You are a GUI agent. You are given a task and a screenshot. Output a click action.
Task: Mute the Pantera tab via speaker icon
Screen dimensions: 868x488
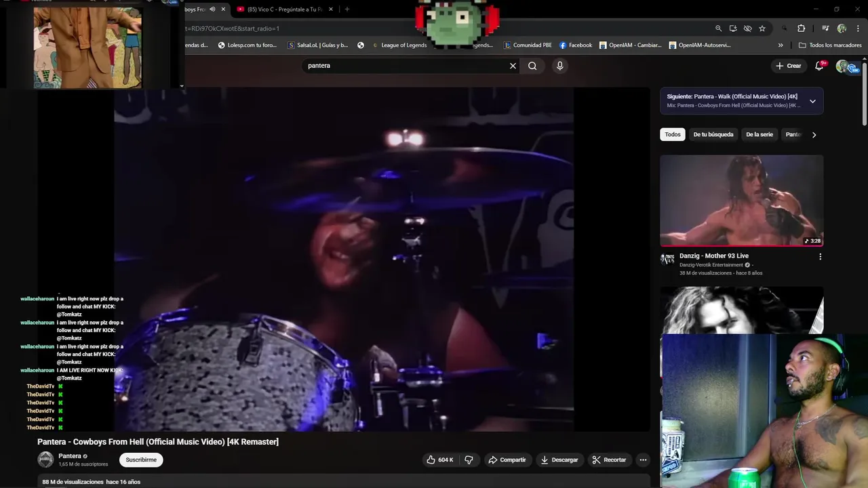click(212, 9)
